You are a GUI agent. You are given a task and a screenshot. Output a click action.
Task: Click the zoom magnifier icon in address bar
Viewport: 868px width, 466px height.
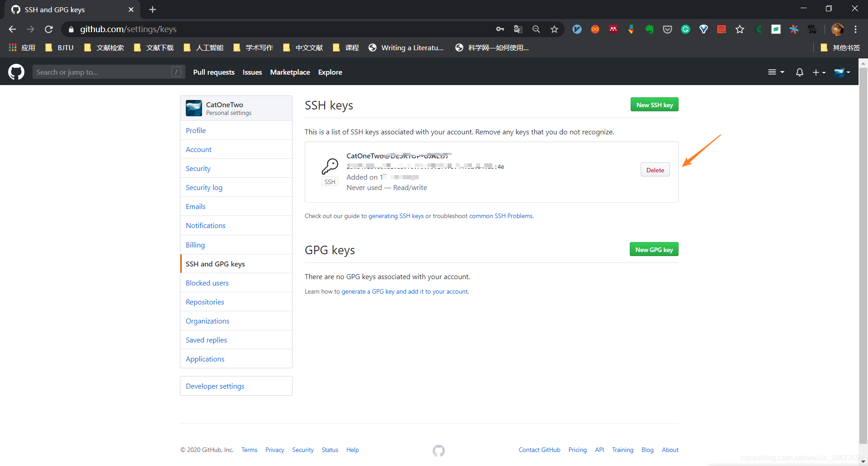coord(536,29)
